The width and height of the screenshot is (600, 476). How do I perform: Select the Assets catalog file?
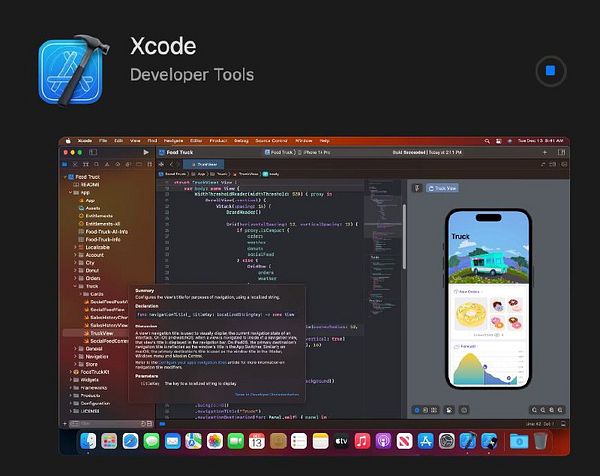tap(90, 208)
